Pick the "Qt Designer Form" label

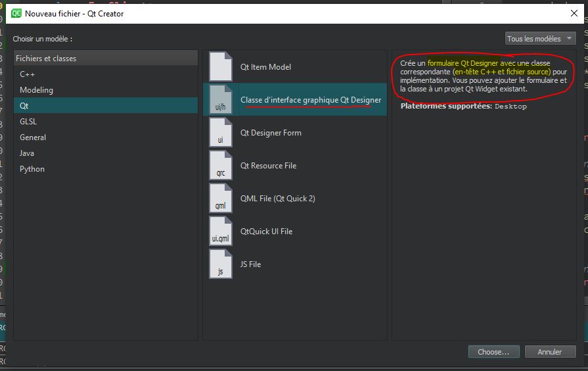click(x=271, y=133)
